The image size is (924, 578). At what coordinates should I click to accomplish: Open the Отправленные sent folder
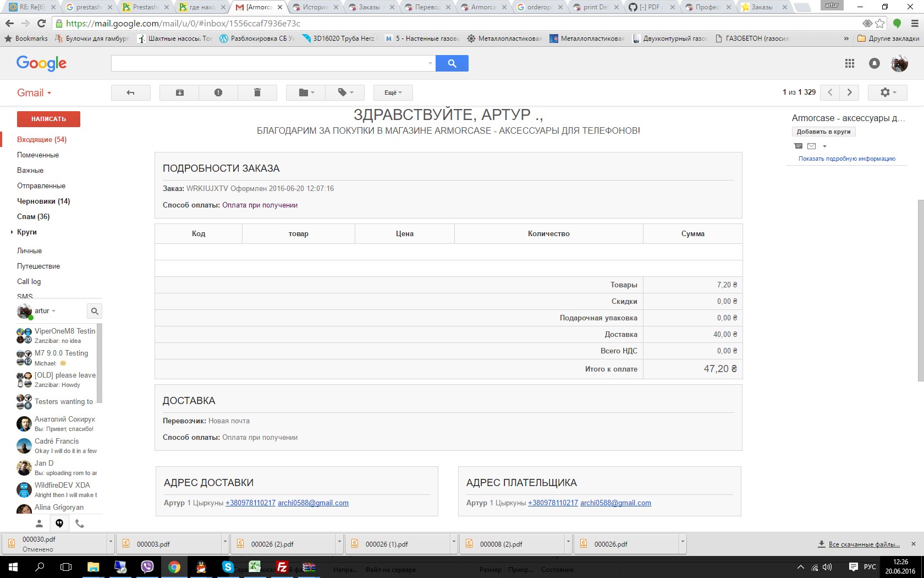pos(41,186)
